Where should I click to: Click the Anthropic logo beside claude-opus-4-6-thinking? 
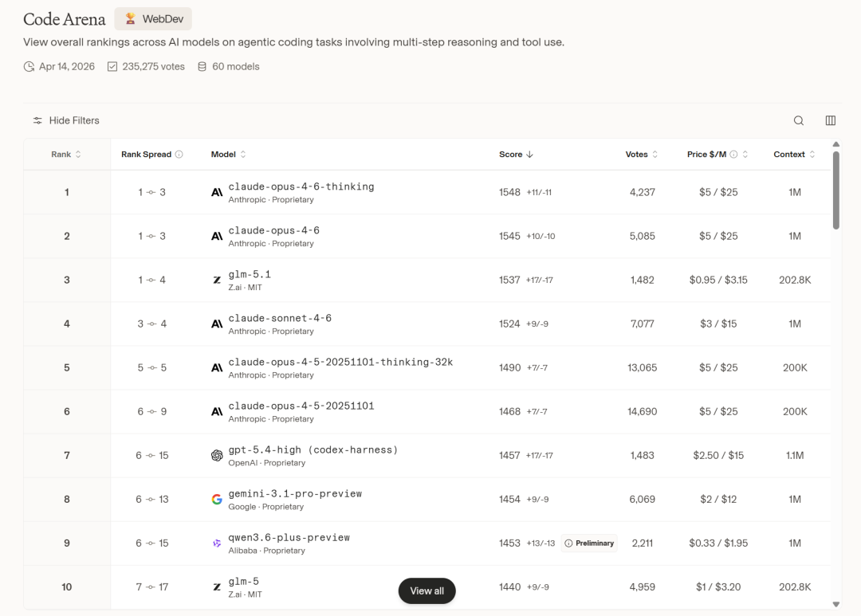[x=216, y=191]
